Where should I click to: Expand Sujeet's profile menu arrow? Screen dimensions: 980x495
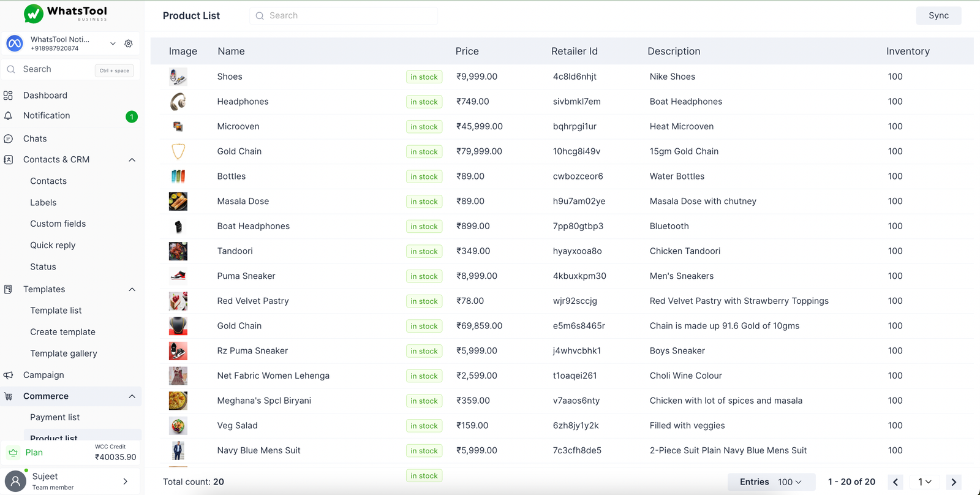[126, 482]
